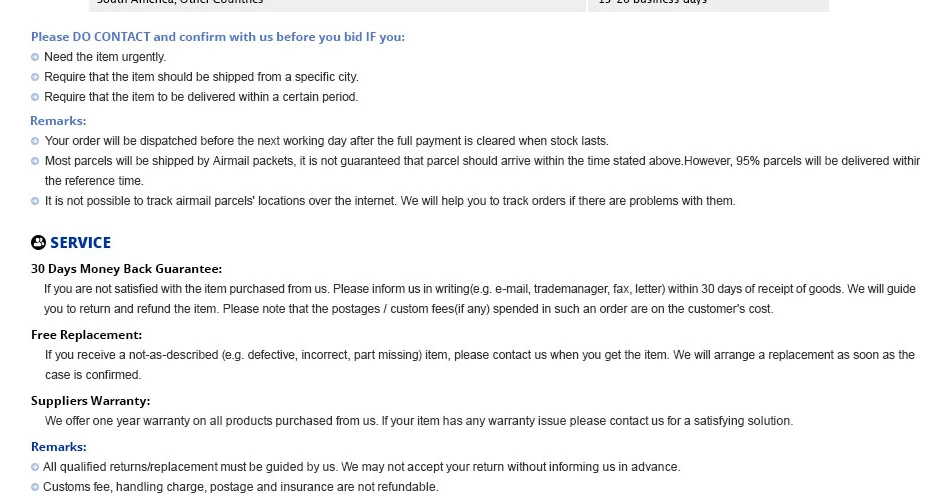Viewport: 951px width, 500px height.
Task: Click the 'Suppliers Warranty:' heading
Action: [90, 401]
